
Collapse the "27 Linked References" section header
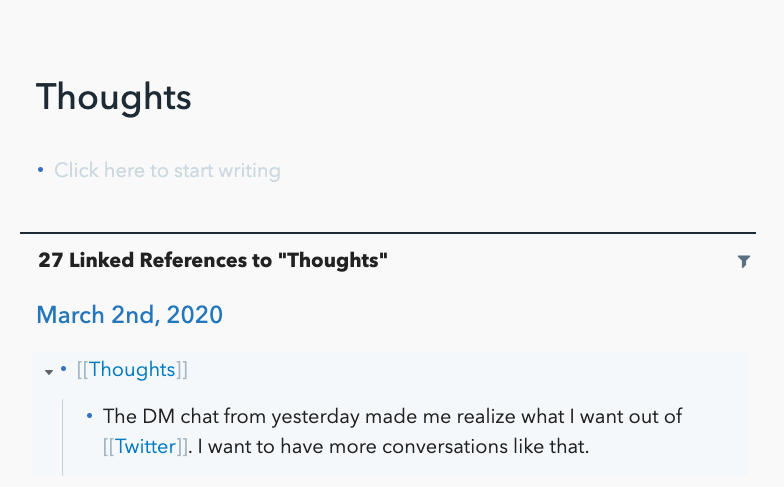pos(212,262)
